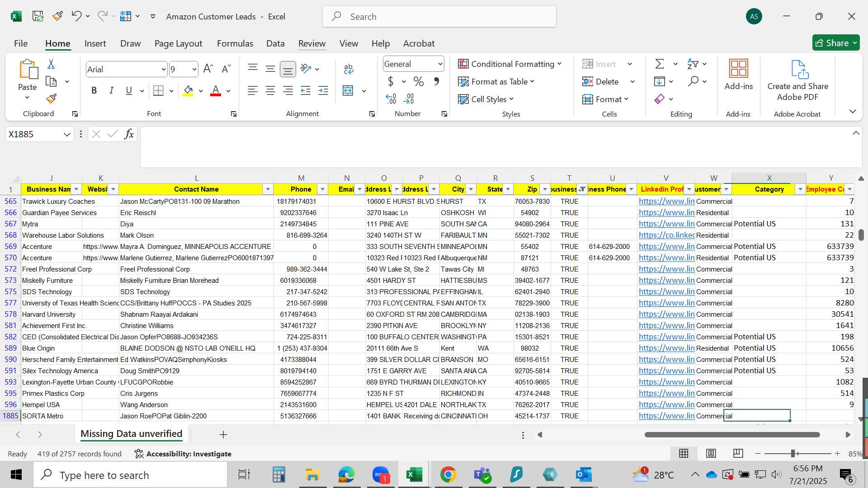Click the Find & Select magnifier icon
The width and height of the screenshot is (868, 488).
[x=693, y=81]
